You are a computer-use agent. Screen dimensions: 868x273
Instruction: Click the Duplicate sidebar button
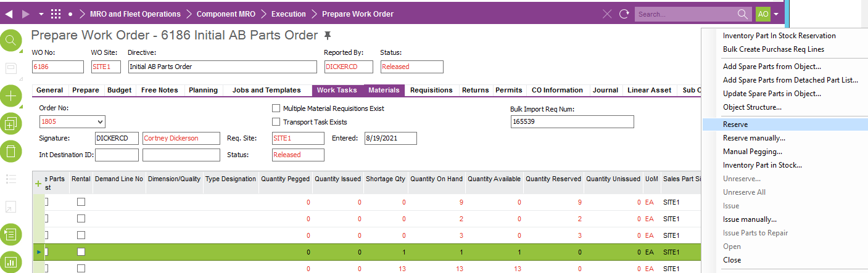click(11, 124)
